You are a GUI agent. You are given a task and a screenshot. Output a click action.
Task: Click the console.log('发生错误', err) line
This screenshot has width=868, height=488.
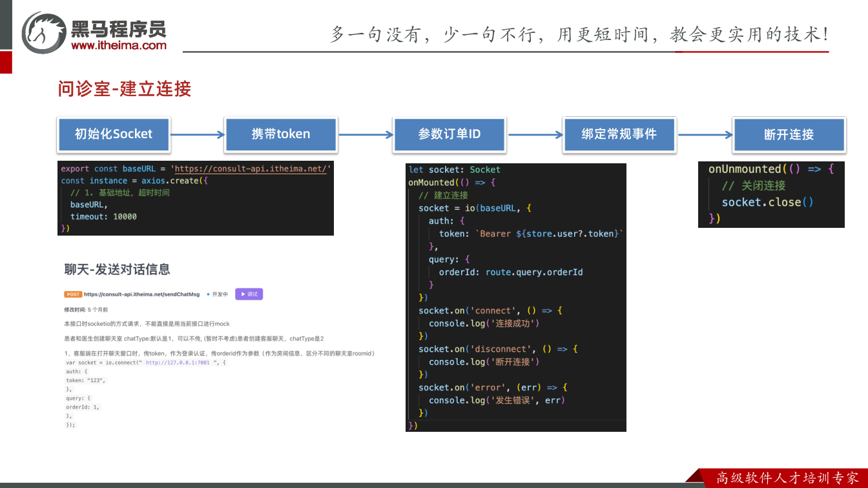click(x=497, y=400)
